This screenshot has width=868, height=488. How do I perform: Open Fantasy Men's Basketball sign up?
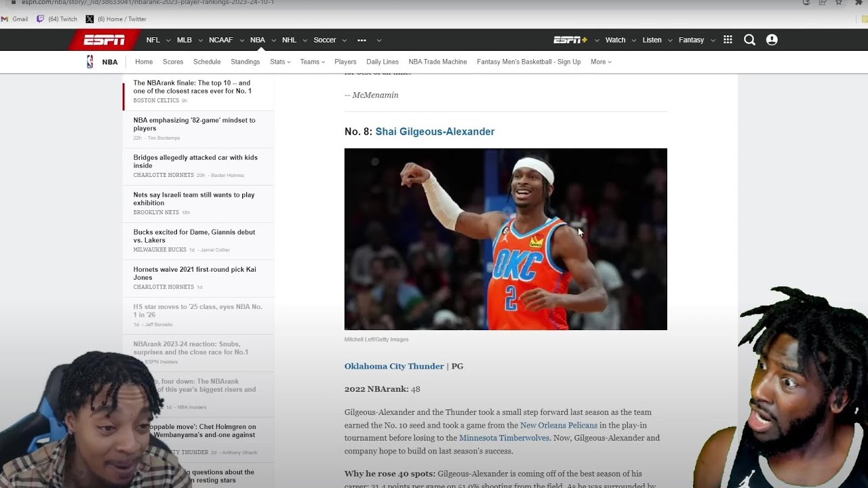click(x=529, y=62)
